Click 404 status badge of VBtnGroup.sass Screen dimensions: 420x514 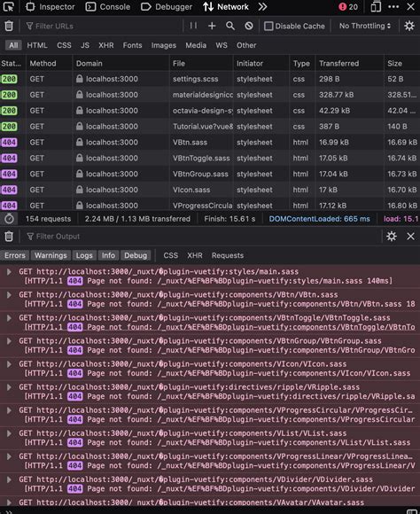tap(9, 174)
